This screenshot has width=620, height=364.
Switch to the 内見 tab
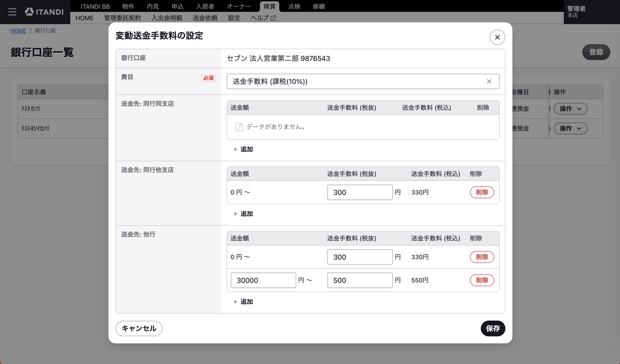coord(153,6)
